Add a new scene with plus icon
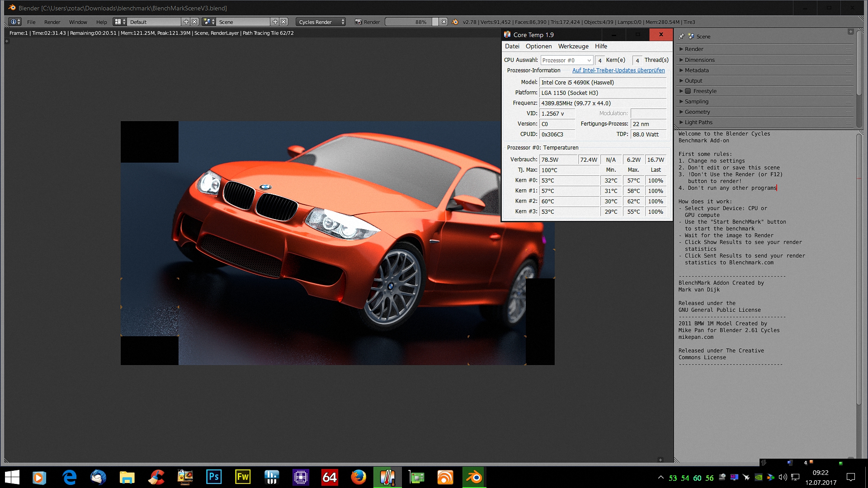This screenshot has width=868, height=488. coord(275,22)
